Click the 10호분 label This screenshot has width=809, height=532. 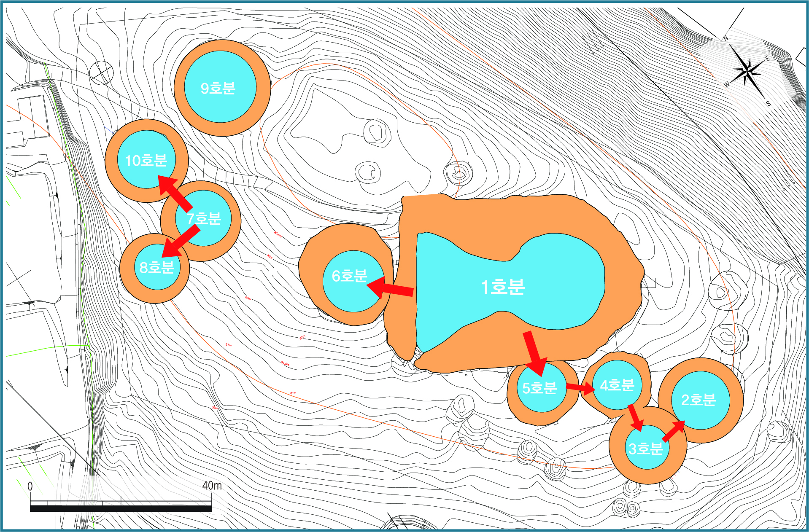[x=146, y=161]
